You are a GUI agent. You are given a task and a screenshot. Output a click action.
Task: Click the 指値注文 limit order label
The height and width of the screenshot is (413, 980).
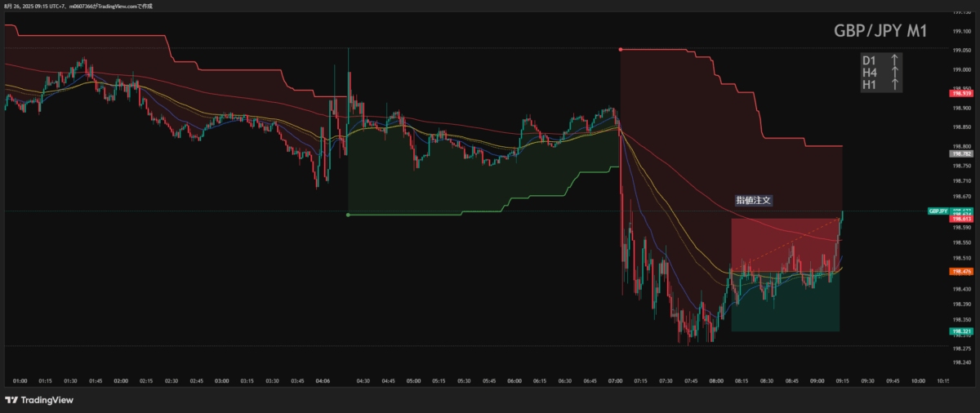click(753, 200)
